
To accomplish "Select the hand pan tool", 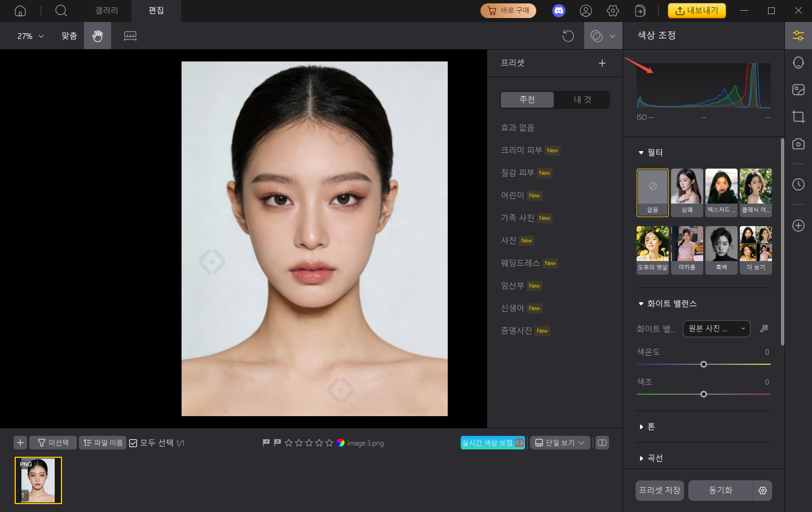I will click(98, 36).
